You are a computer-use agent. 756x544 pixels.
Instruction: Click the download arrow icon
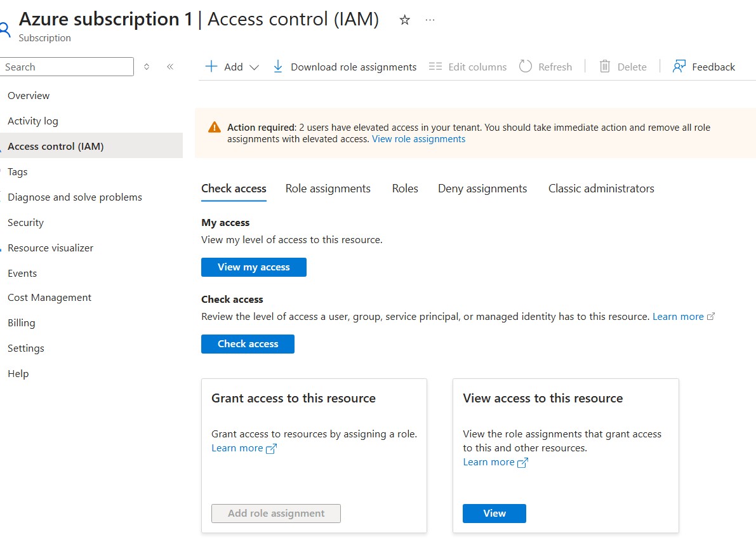click(x=278, y=66)
